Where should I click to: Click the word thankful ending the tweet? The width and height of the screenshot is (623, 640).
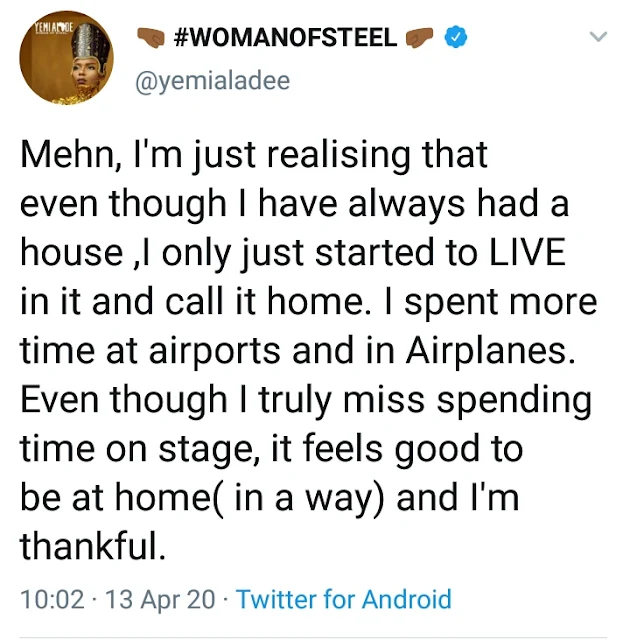pyautogui.click(x=93, y=546)
